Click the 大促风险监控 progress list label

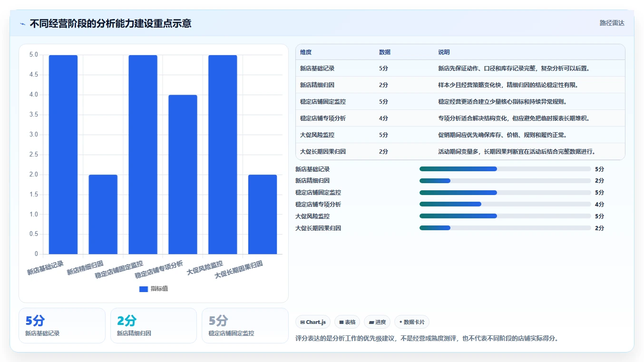click(312, 216)
